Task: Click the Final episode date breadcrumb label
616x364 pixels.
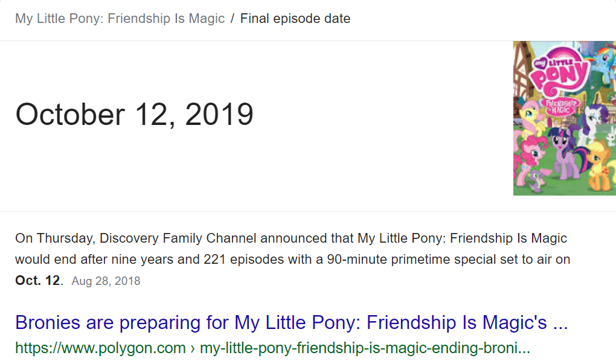Action: click(295, 18)
